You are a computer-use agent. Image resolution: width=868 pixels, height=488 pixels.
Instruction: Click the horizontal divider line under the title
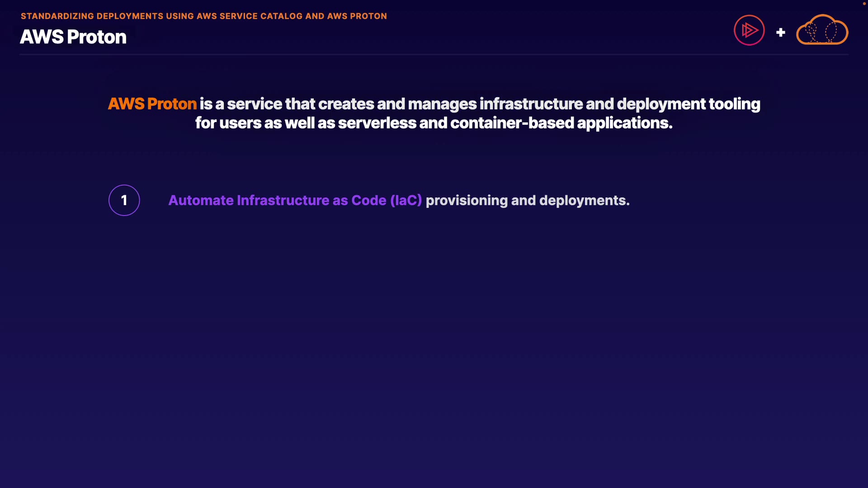pos(434,55)
